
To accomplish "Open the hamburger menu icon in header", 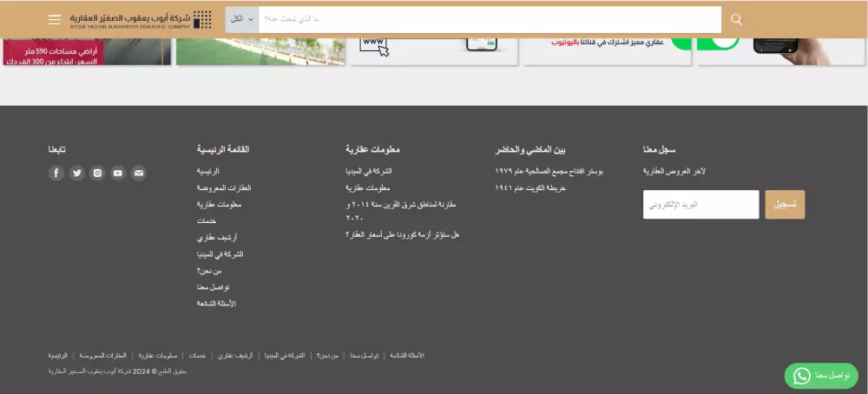I will pyautogui.click(x=54, y=19).
